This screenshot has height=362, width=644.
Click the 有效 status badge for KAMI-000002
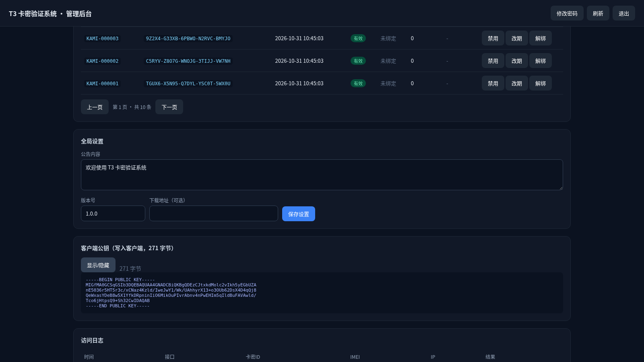[x=358, y=61]
